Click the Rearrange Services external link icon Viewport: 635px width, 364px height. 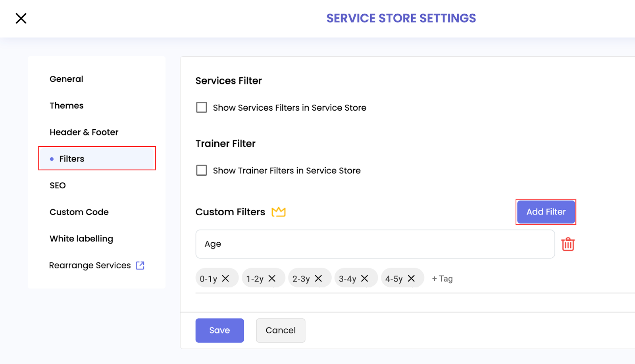pos(140,265)
